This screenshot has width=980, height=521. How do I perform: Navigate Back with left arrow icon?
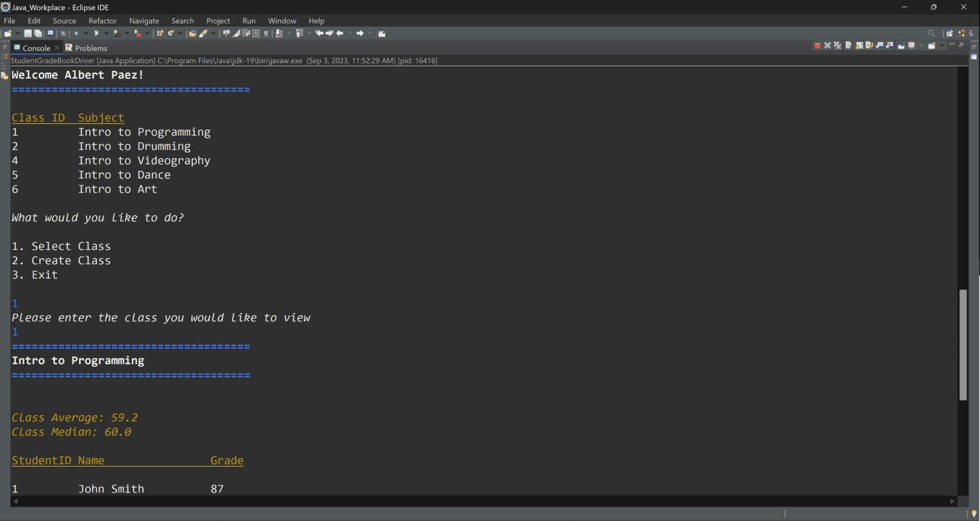coord(340,33)
